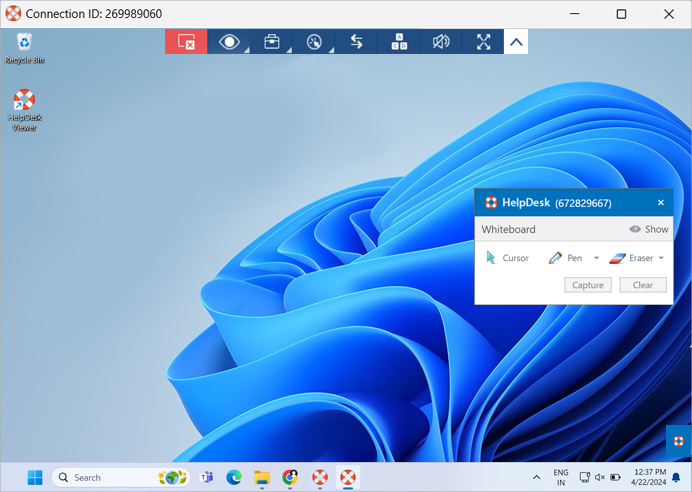Viewport: 692px width, 492px height.
Task: Open Microsoft Edge from remote taskbar
Action: pyautogui.click(x=234, y=477)
